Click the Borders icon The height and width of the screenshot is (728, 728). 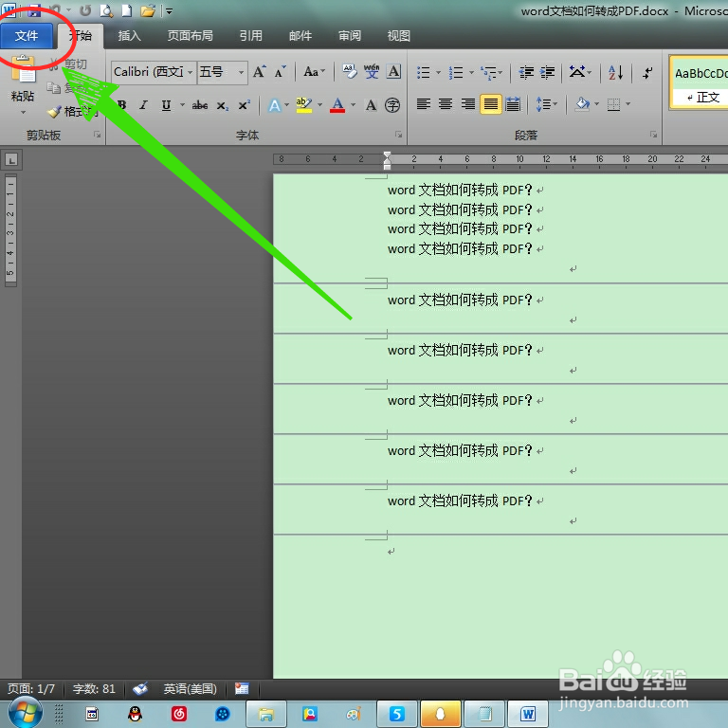click(614, 104)
